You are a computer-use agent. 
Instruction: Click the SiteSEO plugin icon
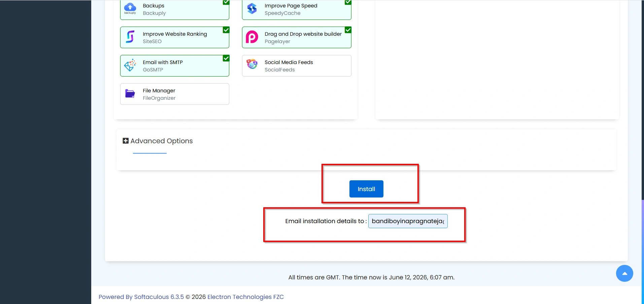click(x=130, y=37)
